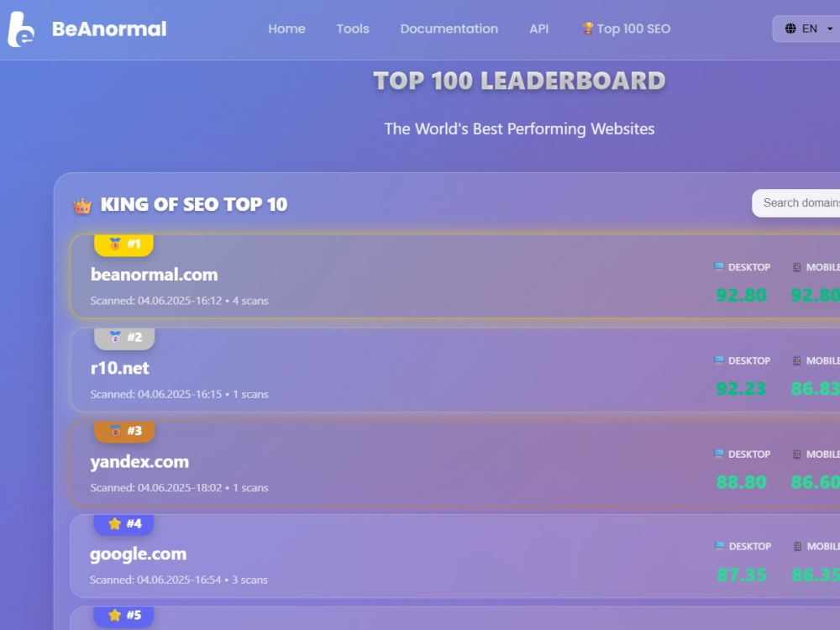840x630 pixels.
Task: Click desktop monitor icon in beanormal.com row
Action: point(719,267)
